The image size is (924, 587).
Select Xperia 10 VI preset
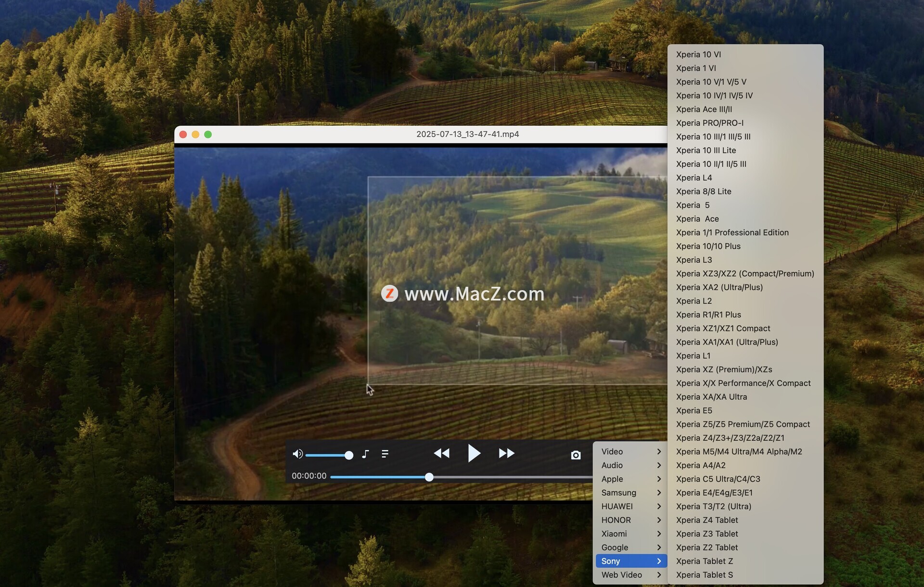(698, 54)
